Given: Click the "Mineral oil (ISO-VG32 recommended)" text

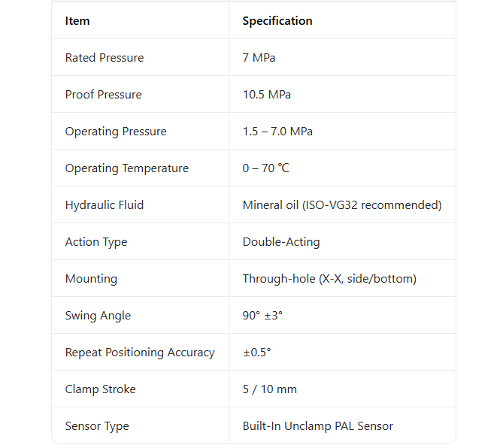Looking at the screenshot, I should 341,205.
